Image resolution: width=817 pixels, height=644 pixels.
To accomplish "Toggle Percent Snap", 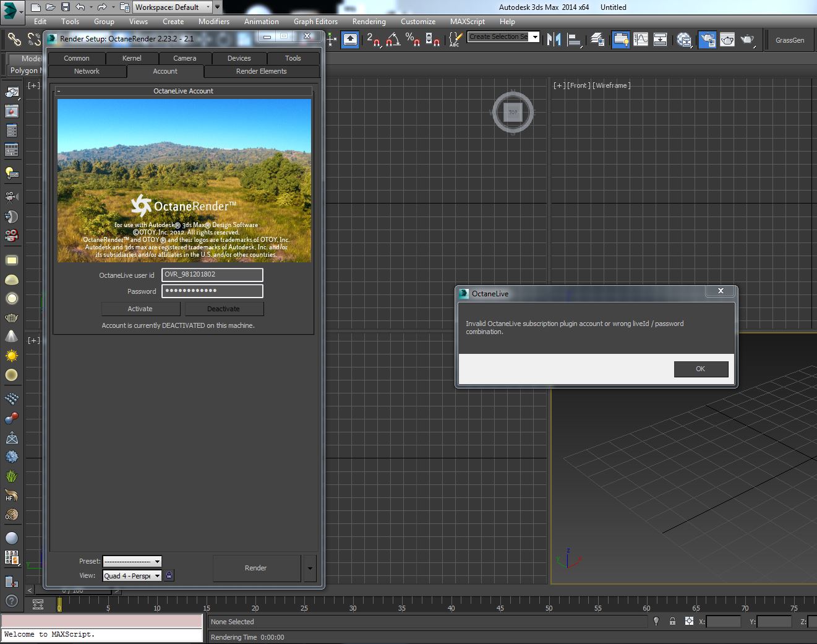I will [x=413, y=40].
